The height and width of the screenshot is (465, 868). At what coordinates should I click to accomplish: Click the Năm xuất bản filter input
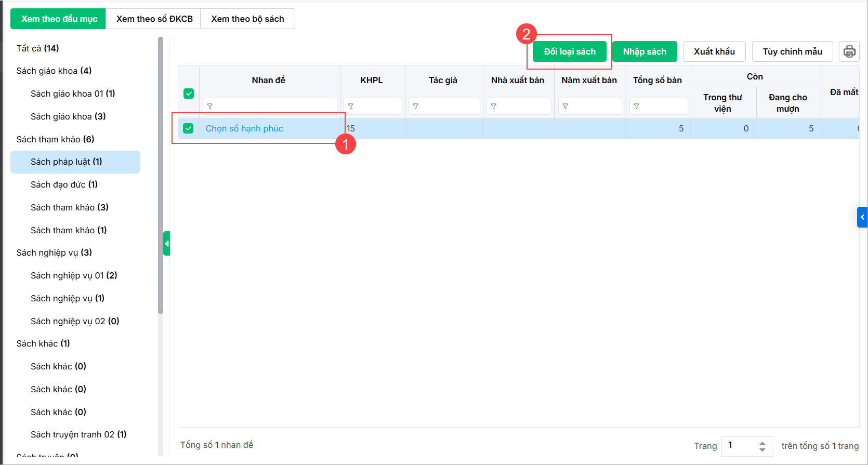pos(590,106)
